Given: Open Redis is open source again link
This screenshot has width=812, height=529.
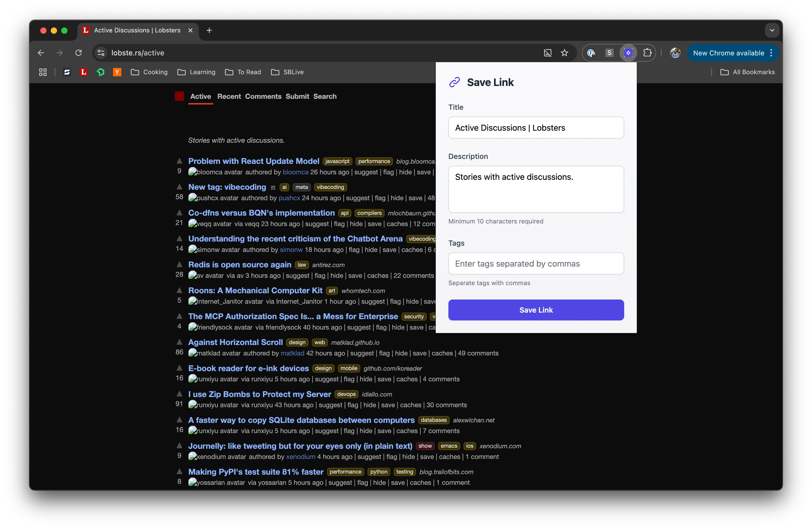Looking at the screenshot, I should 240,264.
